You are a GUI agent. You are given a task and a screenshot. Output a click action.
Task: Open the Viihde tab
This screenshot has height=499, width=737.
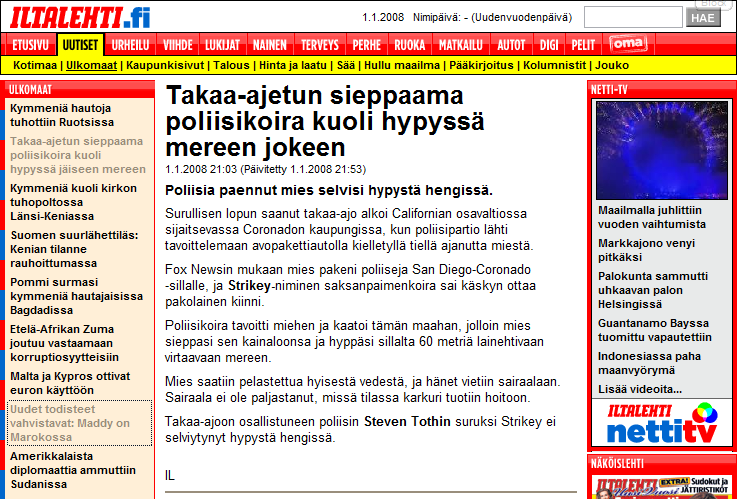point(178,45)
